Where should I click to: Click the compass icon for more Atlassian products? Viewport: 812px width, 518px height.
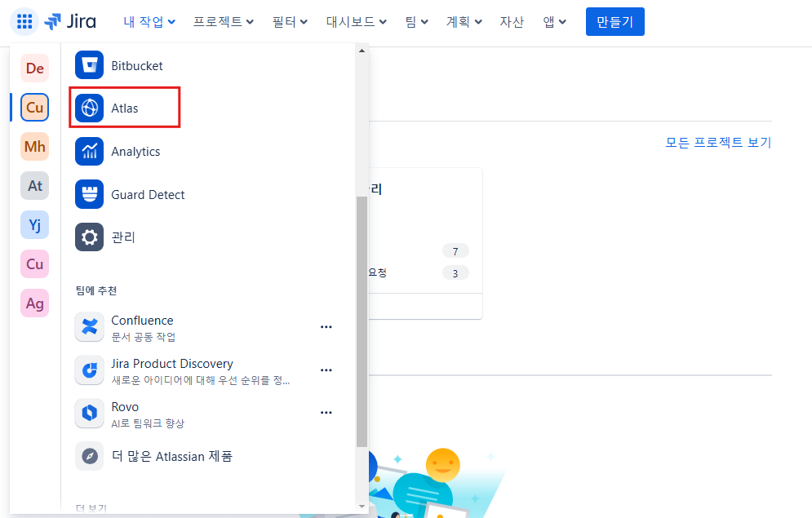tap(89, 456)
